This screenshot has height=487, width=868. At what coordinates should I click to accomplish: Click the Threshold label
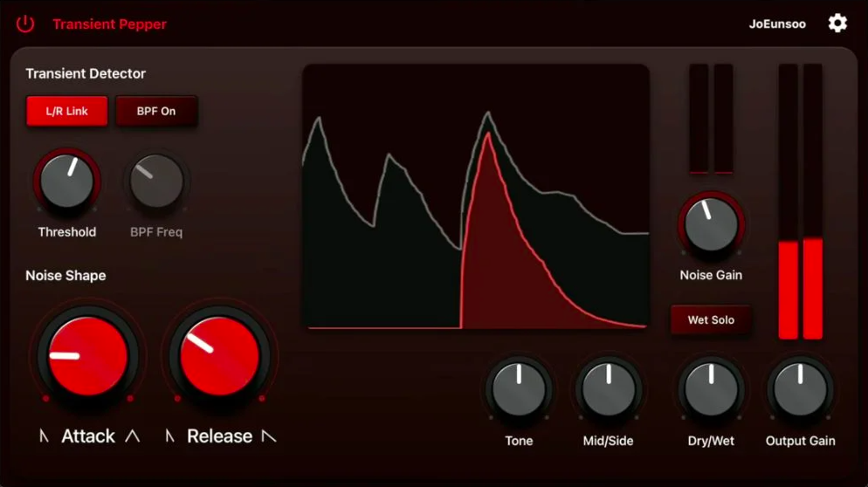coord(67,232)
